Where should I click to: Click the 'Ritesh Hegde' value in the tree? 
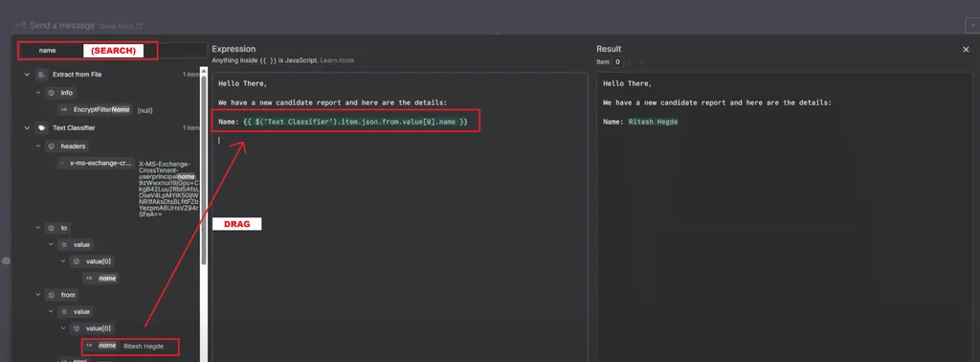tap(144, 346)
